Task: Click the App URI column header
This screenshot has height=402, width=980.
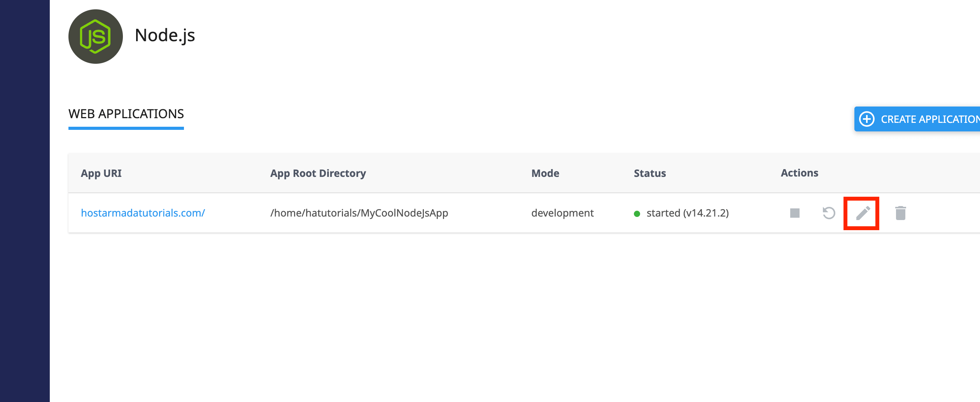Action: (x=101, y=173)
